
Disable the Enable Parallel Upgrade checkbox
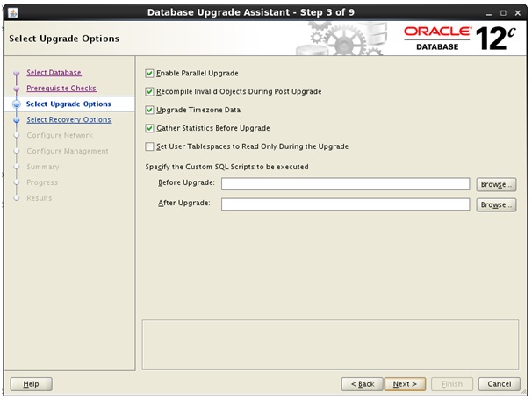point(149,73)
